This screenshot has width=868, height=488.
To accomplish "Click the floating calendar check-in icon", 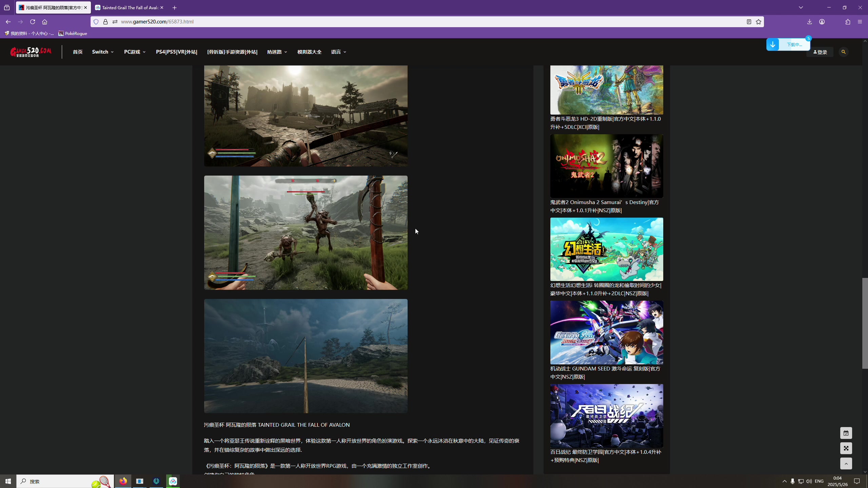I will (x=846, y=433).
